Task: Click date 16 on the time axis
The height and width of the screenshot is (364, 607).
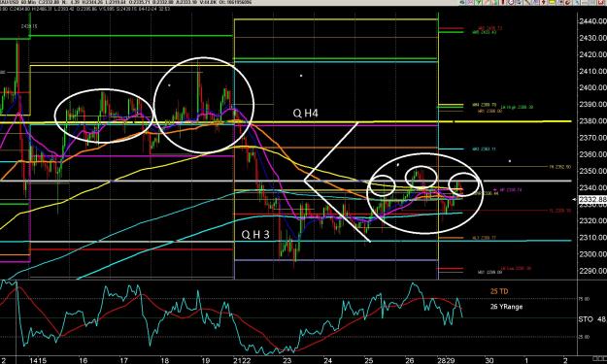Action: point(83,360)
